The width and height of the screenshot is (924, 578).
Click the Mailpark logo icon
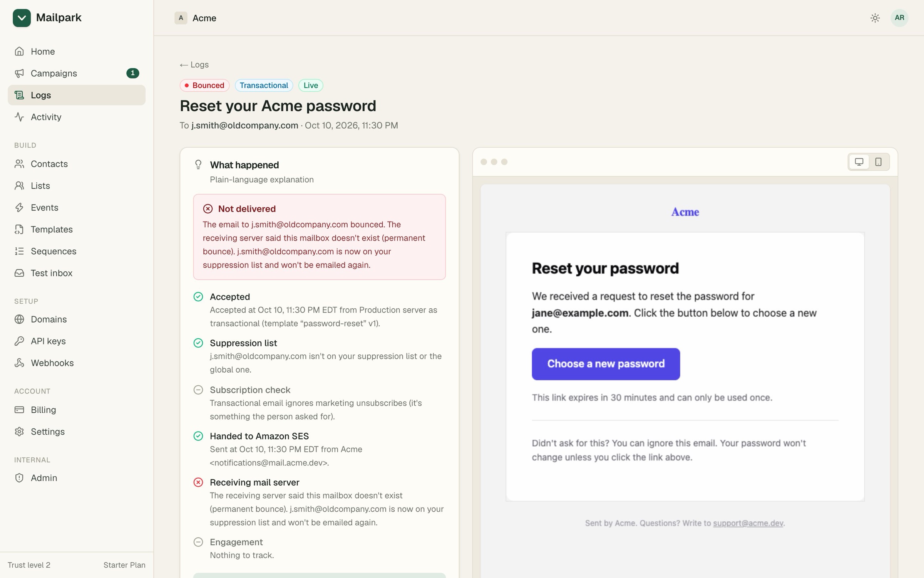pyautogui.click(x=22, y=18)
